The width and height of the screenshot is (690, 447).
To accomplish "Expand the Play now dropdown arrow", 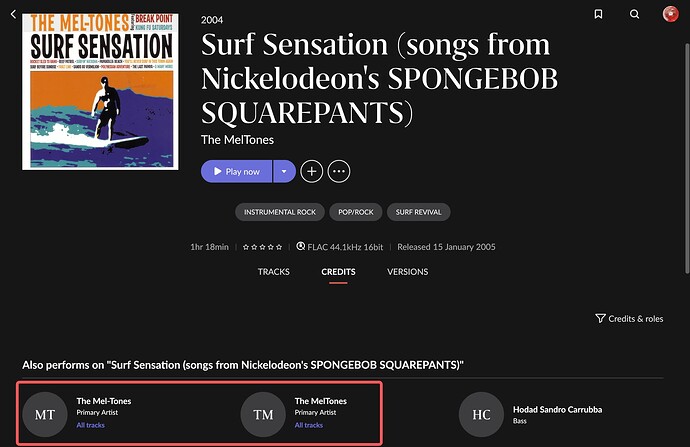I will point(284,171).
